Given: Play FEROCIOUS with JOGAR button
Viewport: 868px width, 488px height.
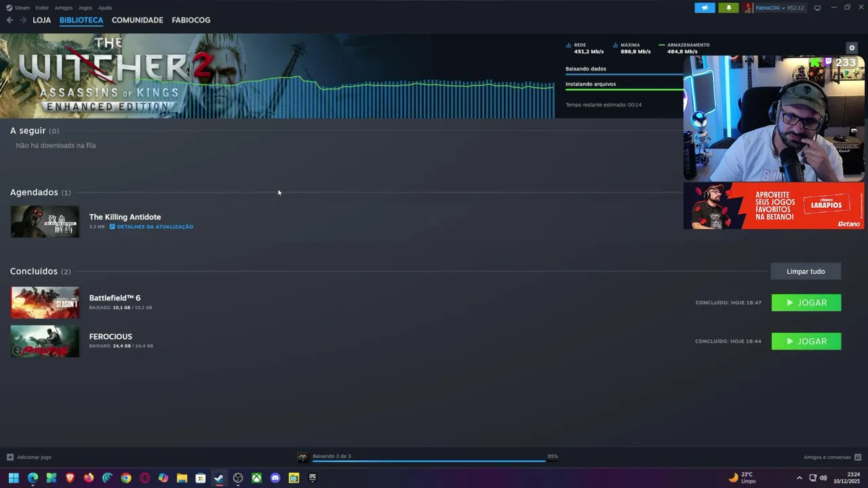Looking at the screenshot, I should pyautogui.click(x=806, y=342).
